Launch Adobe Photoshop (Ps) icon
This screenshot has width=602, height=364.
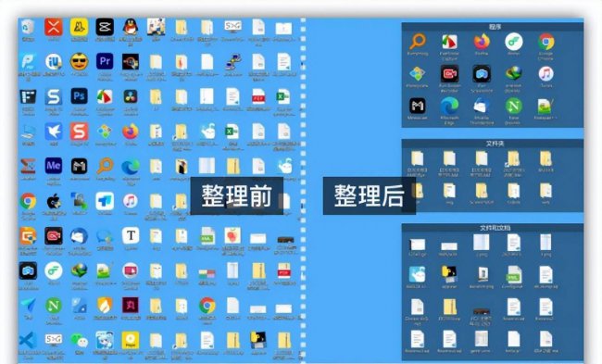pos(79,96)
